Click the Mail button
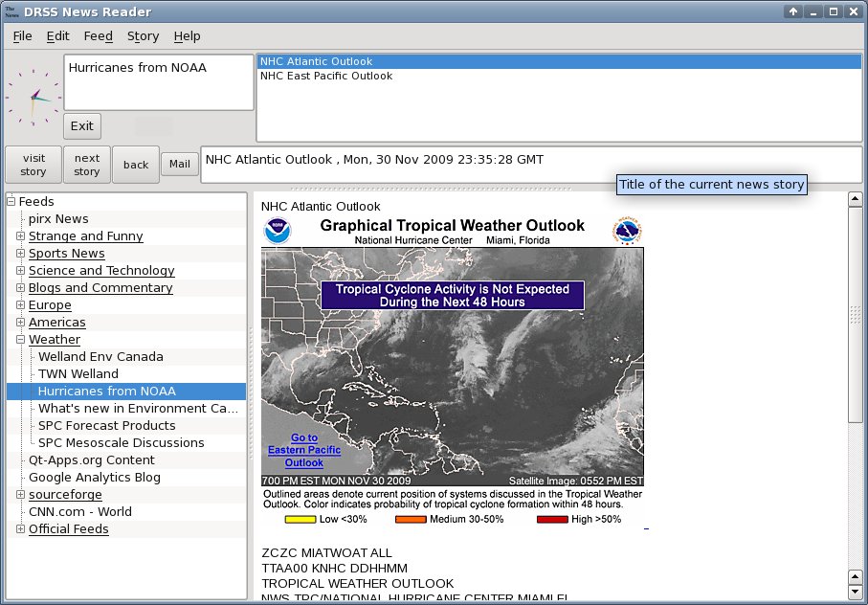This screenshot has width=868, height=605. pyautogui.click(x=179, y=164)
